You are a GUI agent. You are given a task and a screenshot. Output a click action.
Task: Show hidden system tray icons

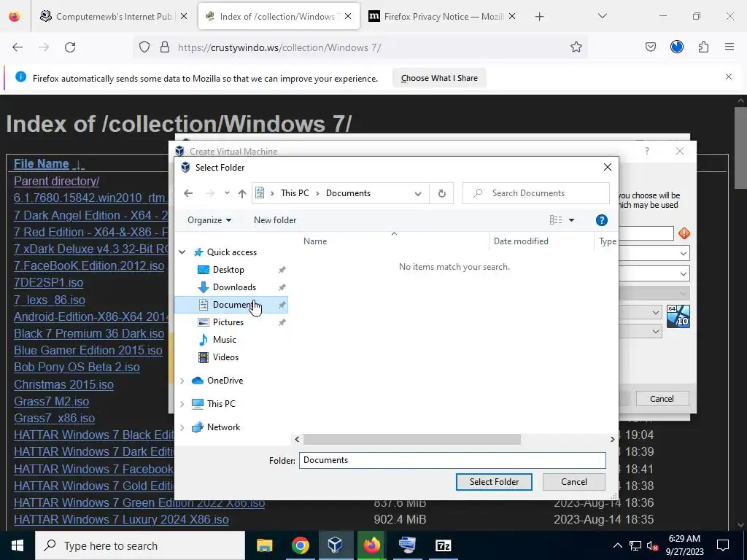pos(617,545)
